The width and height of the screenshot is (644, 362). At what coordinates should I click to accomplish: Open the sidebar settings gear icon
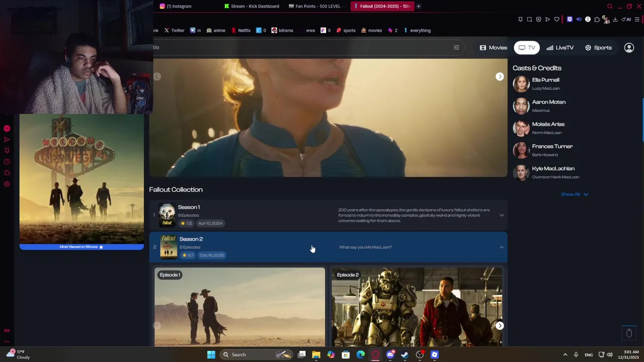point(7,184)
